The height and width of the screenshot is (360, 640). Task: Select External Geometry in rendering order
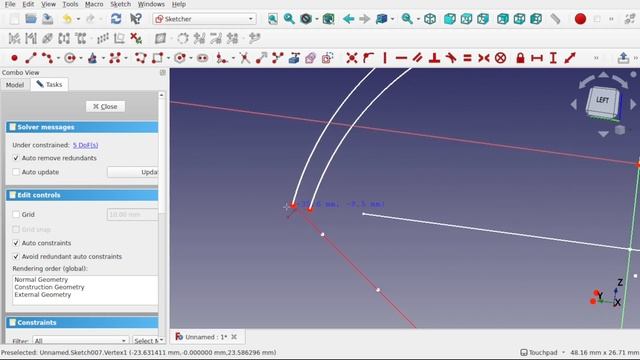click(42, 294)
